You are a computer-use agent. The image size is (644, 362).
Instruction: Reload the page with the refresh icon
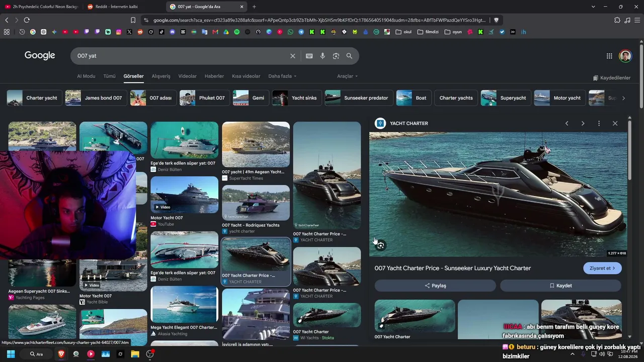pyautogui.click(x=27, y=20)
